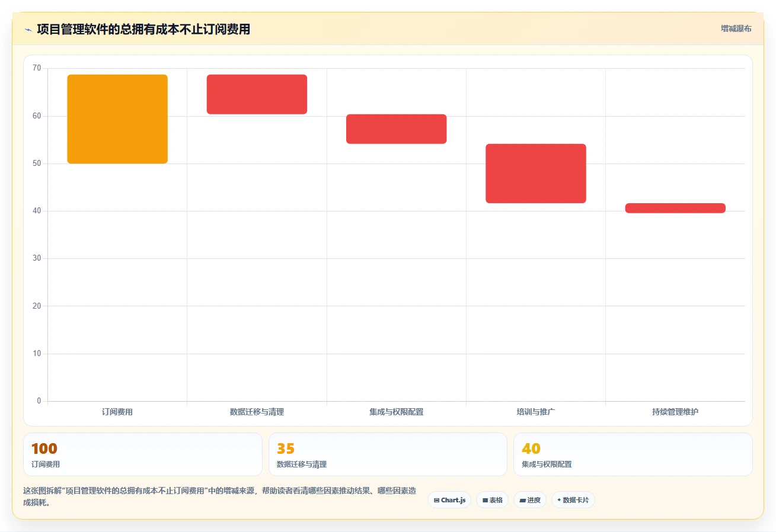Click the description paragraph starting 这张图拆解

219,496
